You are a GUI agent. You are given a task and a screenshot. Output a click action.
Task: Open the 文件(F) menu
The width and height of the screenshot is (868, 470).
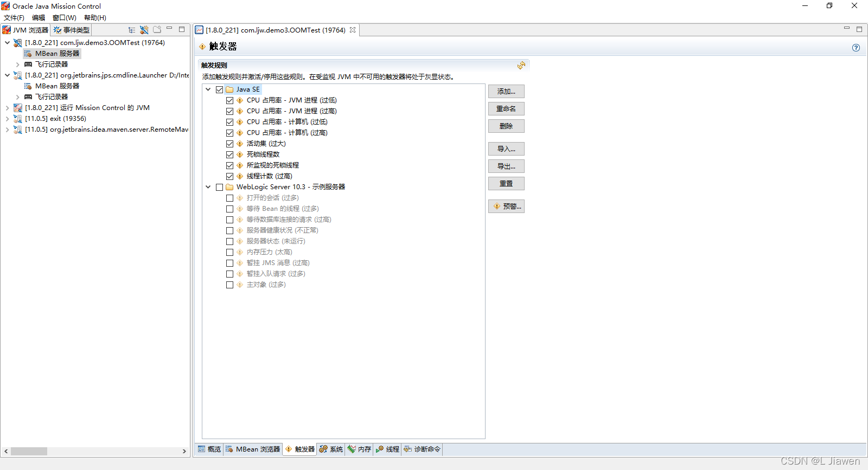tap(14, 18)
